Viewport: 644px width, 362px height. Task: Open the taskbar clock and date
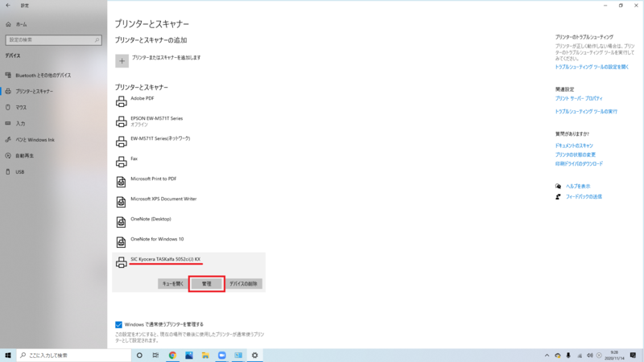pyautogui.click(x=614, y=356)
